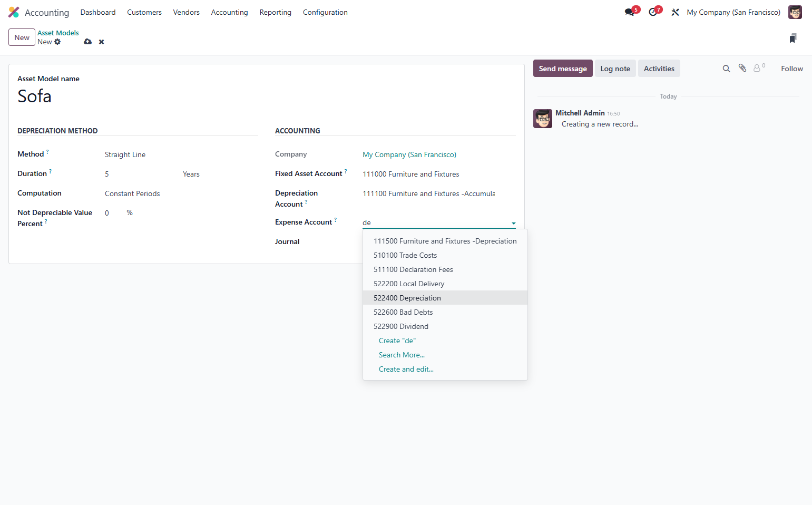The image size is (812, 505).
Task: Open the Reporting menu
Action: pos(276,12)
